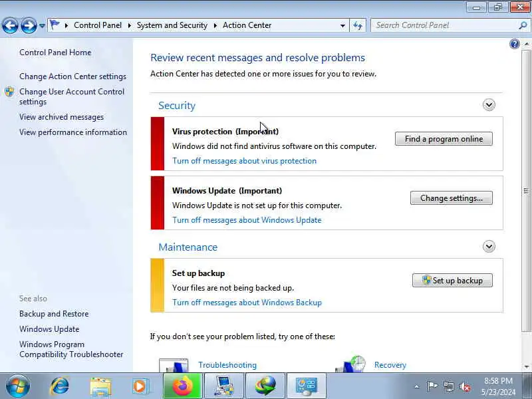Click the Security section heading
Screen dimensions: 532x399
tap(177, 106)
